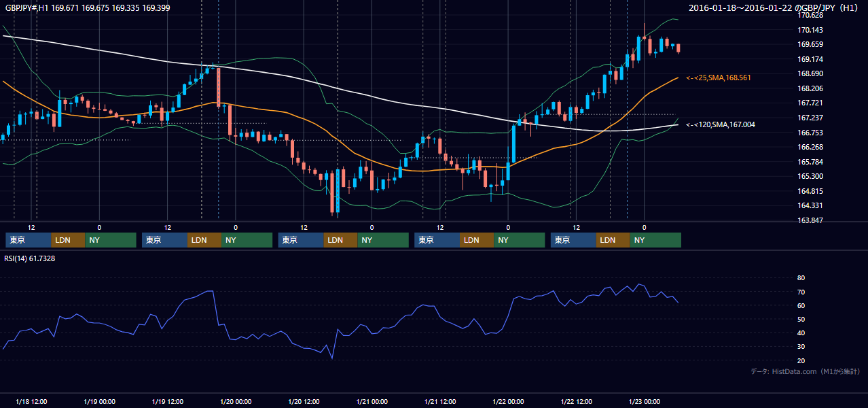Image resolution: width=868 pixels, height=408 pixels.
Task: Click RSI scale value 20
Action: tap(801, 360)
